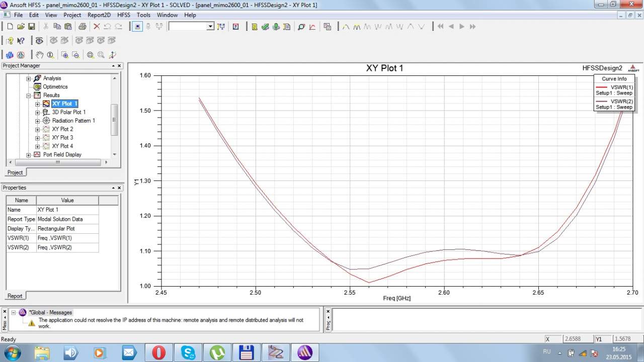Viewport: 644px width, 362px height.
Task: Click the Save file toolbar icon
Action: click(x=31, y=27)
